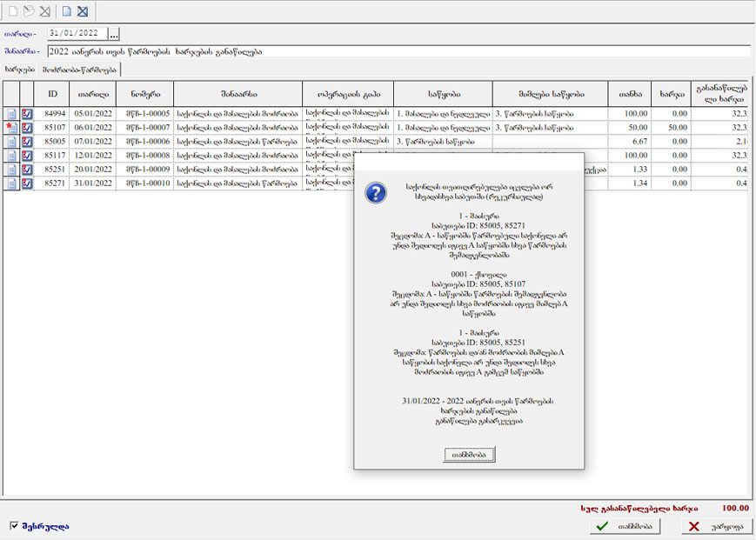Image resolution: width=756 pixels, height=540 pixels.
Task: Toggle the შესრულდა checkbox at bottom left
Action: [x=15, y=525]
